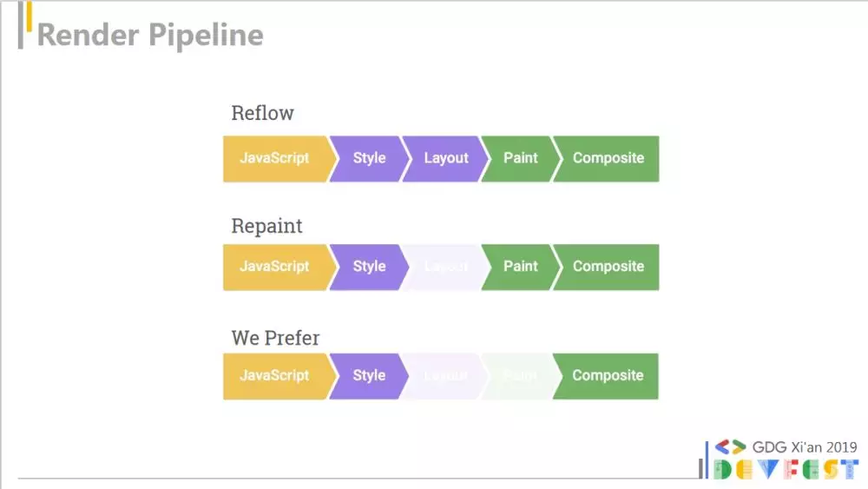Select Composite block in We Prefer row
This screenshot has width=868, height=489.
(608, 376)
